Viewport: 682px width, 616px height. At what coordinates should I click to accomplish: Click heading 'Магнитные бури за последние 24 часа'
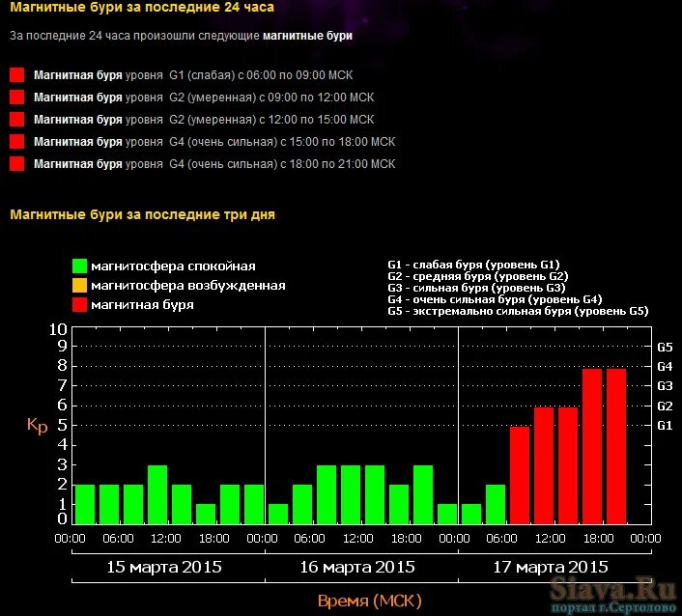[x=142, y=8]
